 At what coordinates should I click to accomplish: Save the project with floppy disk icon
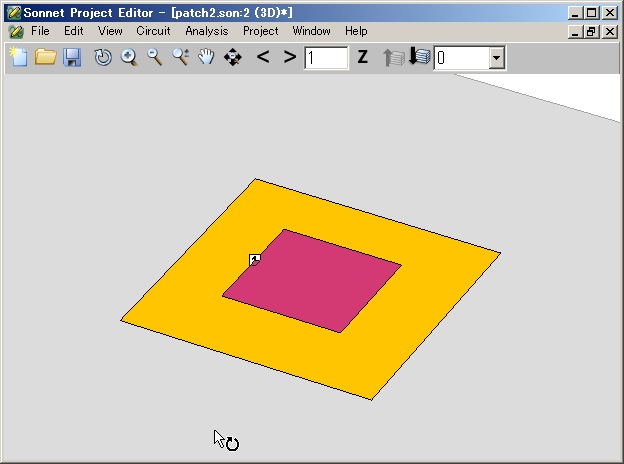coord(72,57)
